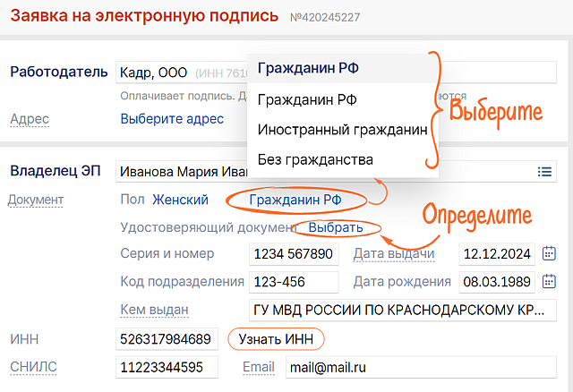Select Иностранный гражданин from dropdown
573x392 pixels.
click(x=342, y=130)
